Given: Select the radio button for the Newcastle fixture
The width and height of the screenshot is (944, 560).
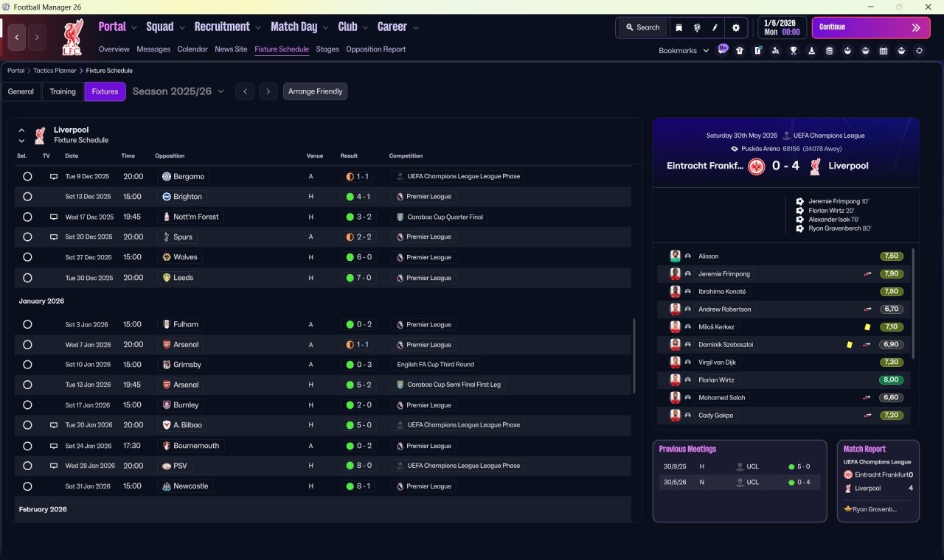Looking at the screenshot, I should [27, 486].
